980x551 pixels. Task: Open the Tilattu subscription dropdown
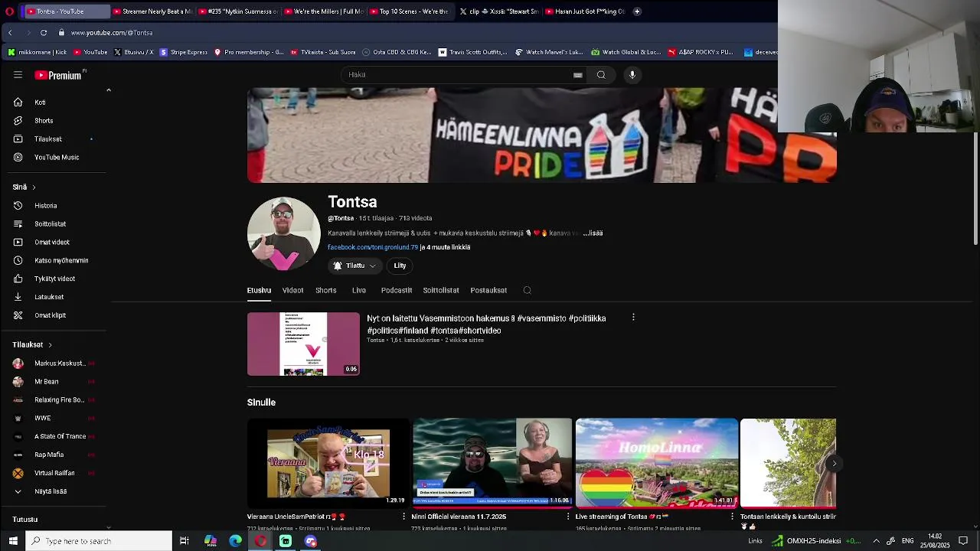point(355,266)
